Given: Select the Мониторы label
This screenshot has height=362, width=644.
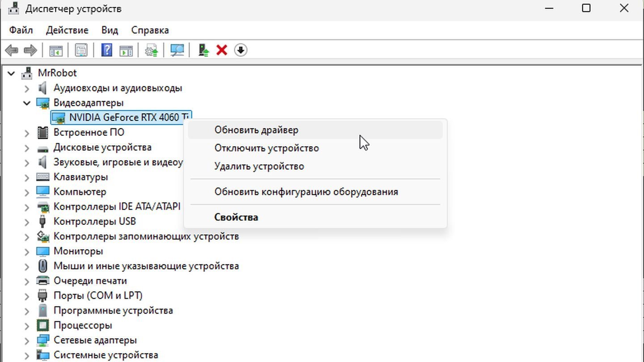Looking at the screenshot, I should pyautogui.click(x=78, y=251).
